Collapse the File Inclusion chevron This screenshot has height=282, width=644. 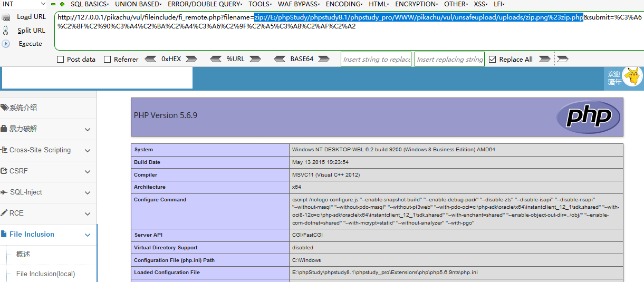click(x=88, y=235)
